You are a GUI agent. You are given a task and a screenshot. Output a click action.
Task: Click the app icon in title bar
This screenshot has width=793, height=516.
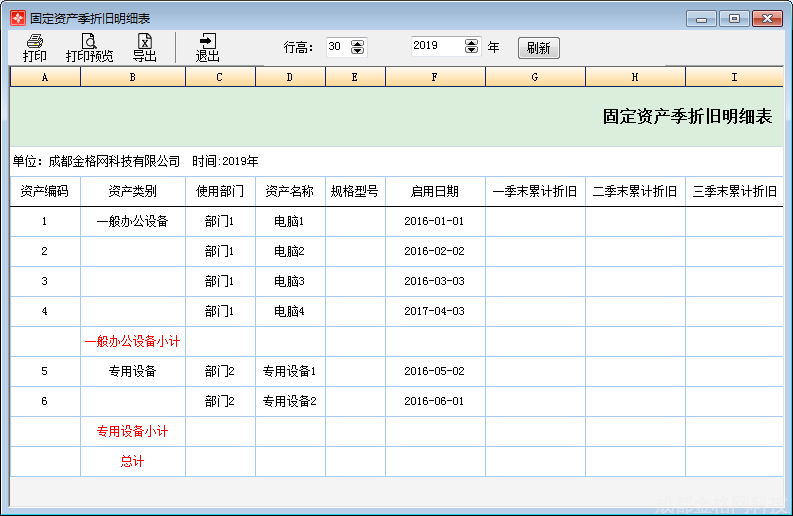coord(16,18)
